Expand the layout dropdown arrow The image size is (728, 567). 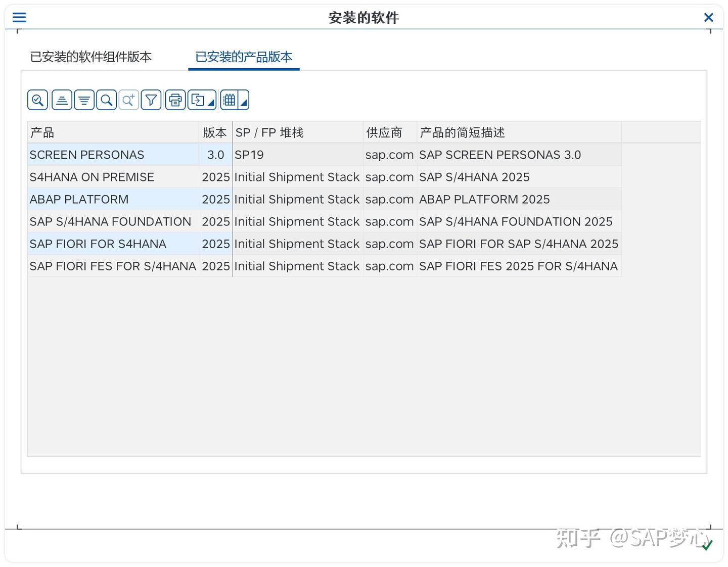(244, 100)
